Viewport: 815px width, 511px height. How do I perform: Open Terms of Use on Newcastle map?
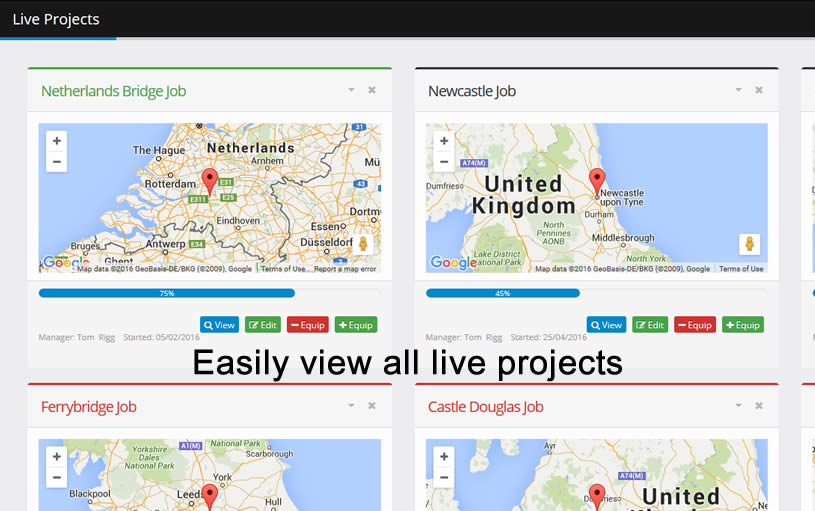click(741, 269)
